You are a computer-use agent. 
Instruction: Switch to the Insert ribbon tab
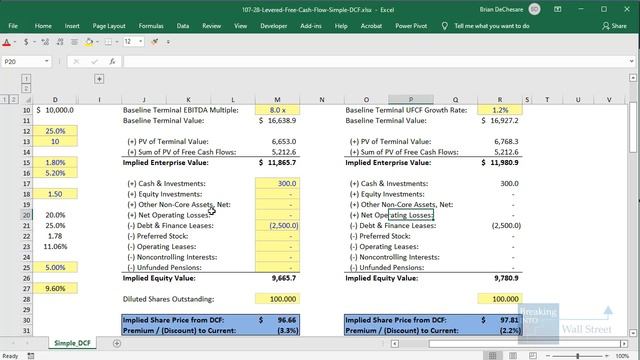72,26
